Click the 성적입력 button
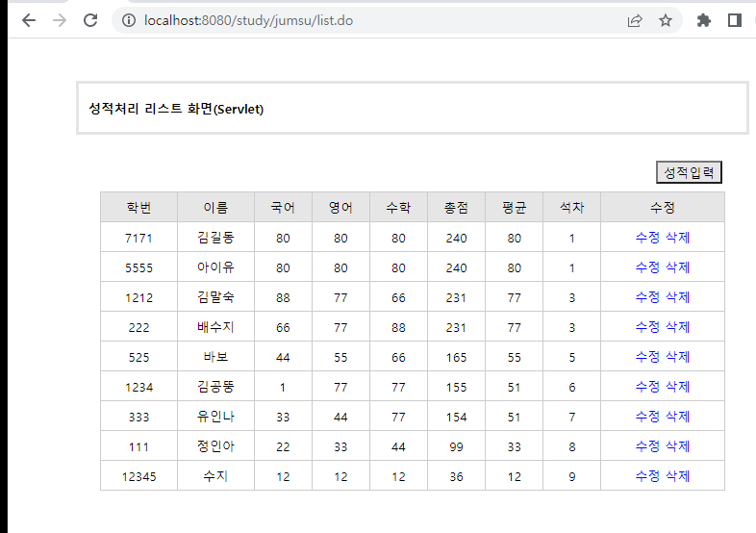Image resolution: width=756 pixels, height=533 pixels. 689,172
